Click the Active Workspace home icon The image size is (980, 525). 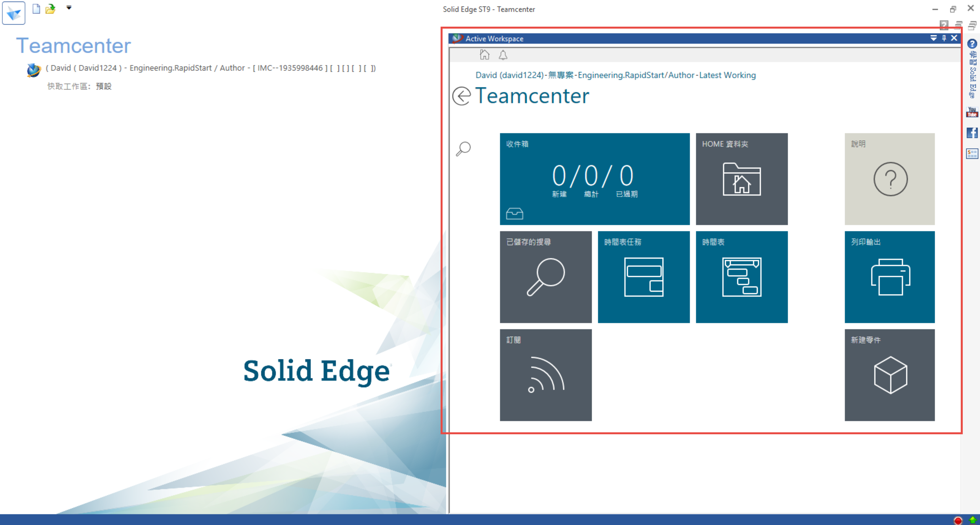point(484,55)
